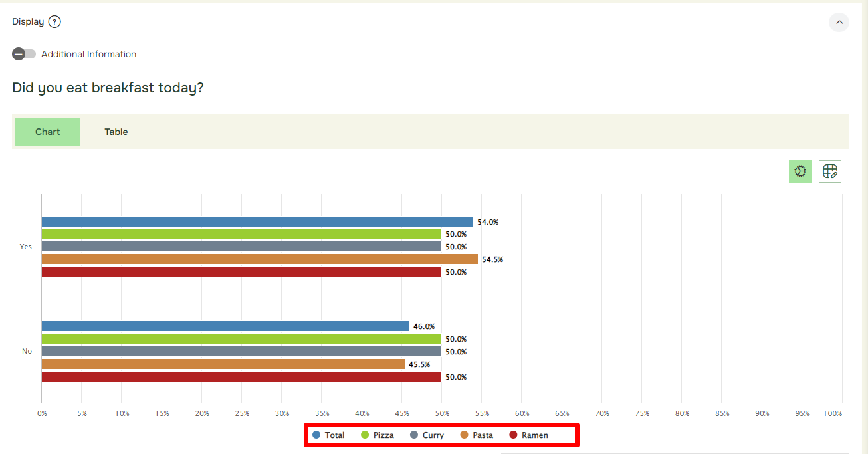Open the Display help question mark icon
This screenshot has height=454, width=868.
click(54, 22)
